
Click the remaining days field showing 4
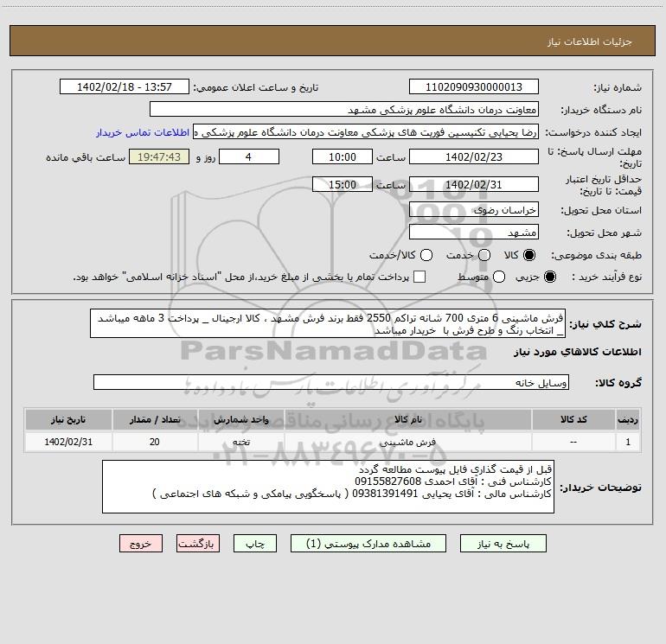[x=249, y=157]
